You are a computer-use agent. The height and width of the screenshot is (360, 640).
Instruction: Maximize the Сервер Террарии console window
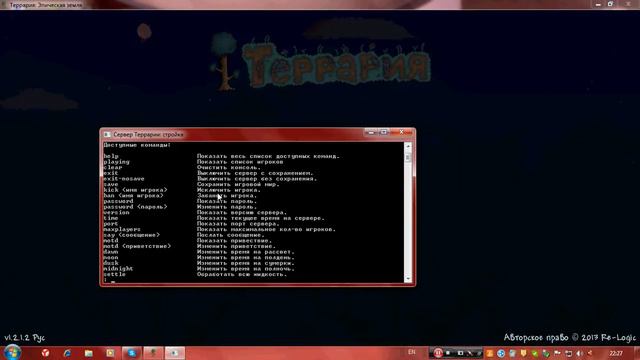tap(383, 132)
